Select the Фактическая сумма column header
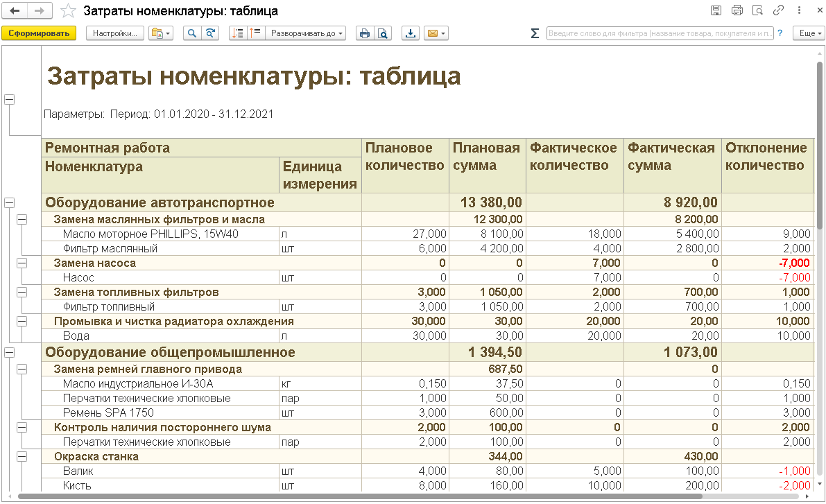This screenshot has width=826, height=504. tap(673, 166)
